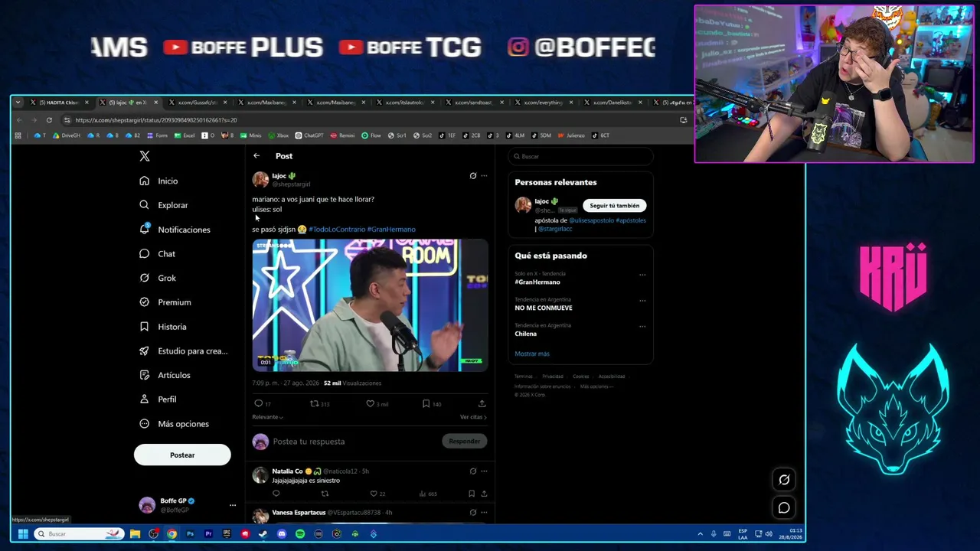
Task: Show hidden system tray icons chevron
Action: [701, 534]
